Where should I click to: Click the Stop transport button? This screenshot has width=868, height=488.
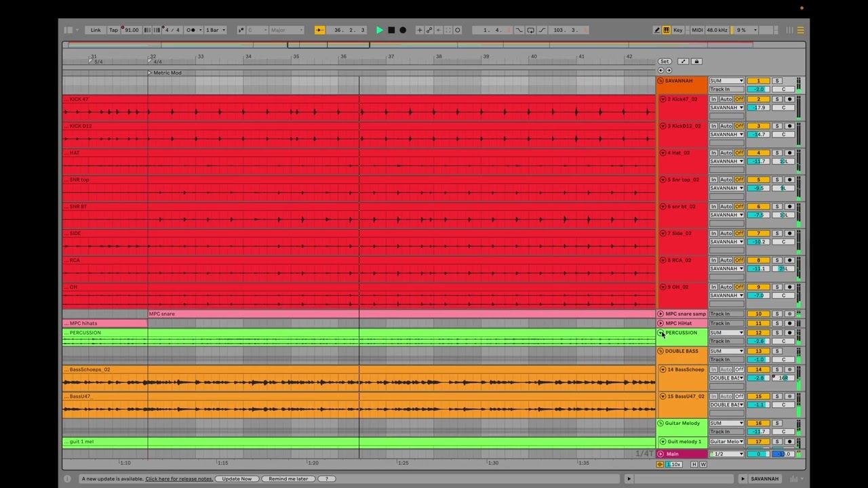[391, 30]
